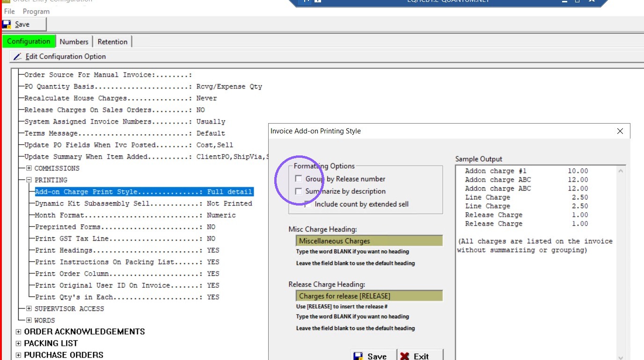Click the Sample Output scrollbar up arrow

pos(621,171)
